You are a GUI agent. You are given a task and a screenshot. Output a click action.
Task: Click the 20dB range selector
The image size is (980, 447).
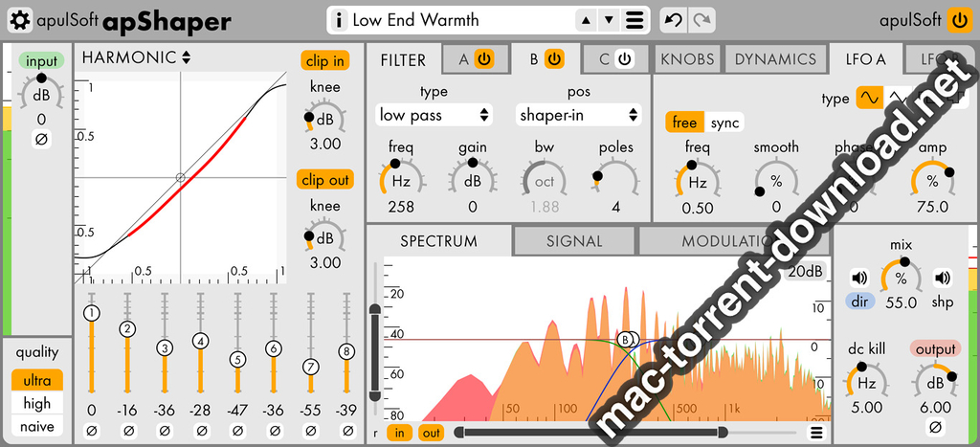[805, 271]
